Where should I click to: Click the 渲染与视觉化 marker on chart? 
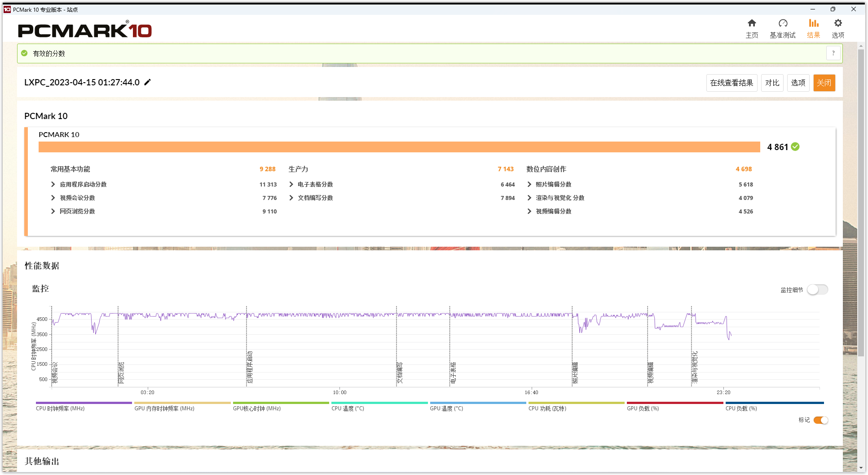tap(695, 367)
